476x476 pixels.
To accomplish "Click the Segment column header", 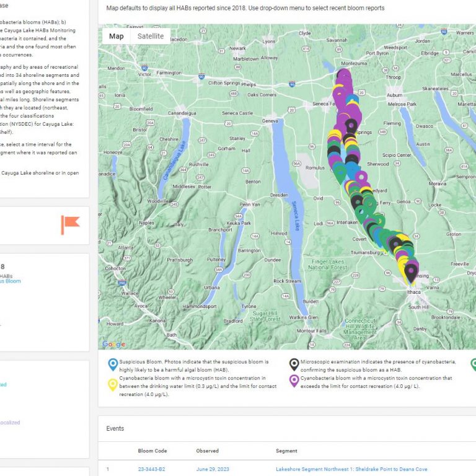I will click(286, 451).
